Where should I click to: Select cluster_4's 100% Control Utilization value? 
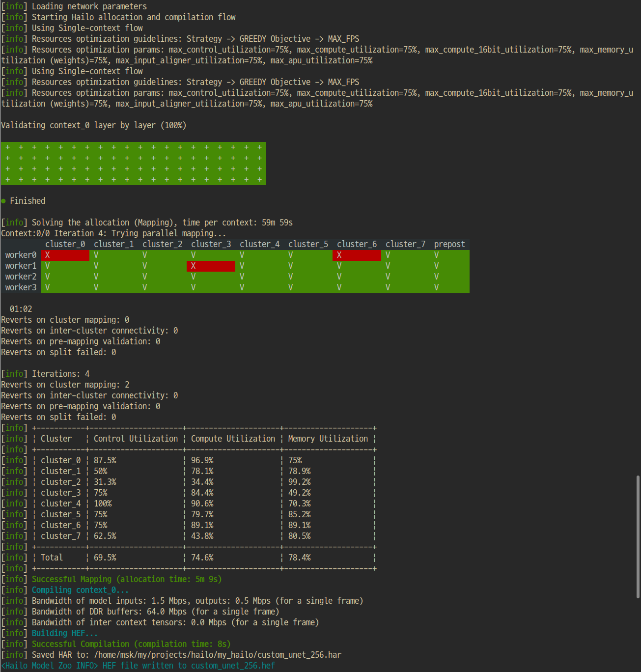point(103,504)
